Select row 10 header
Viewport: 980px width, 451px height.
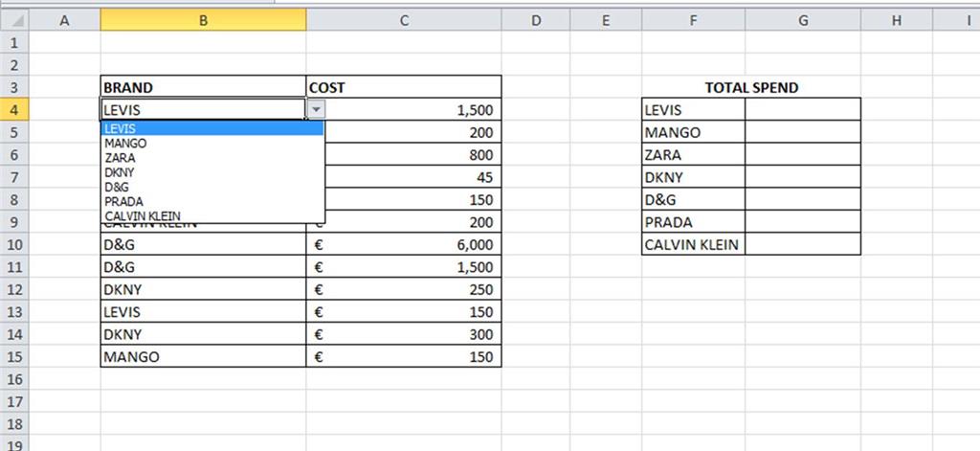point(14,244)
